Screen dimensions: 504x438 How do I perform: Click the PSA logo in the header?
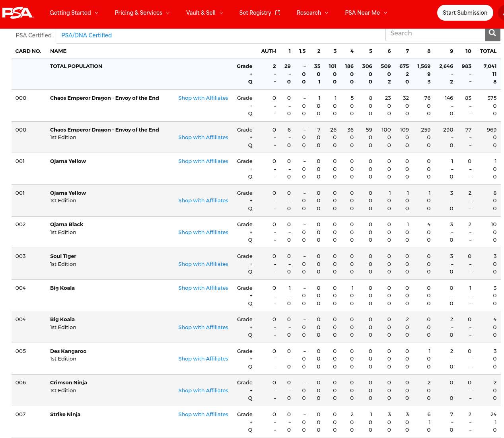pyautogui.click(x=18, y=13)
